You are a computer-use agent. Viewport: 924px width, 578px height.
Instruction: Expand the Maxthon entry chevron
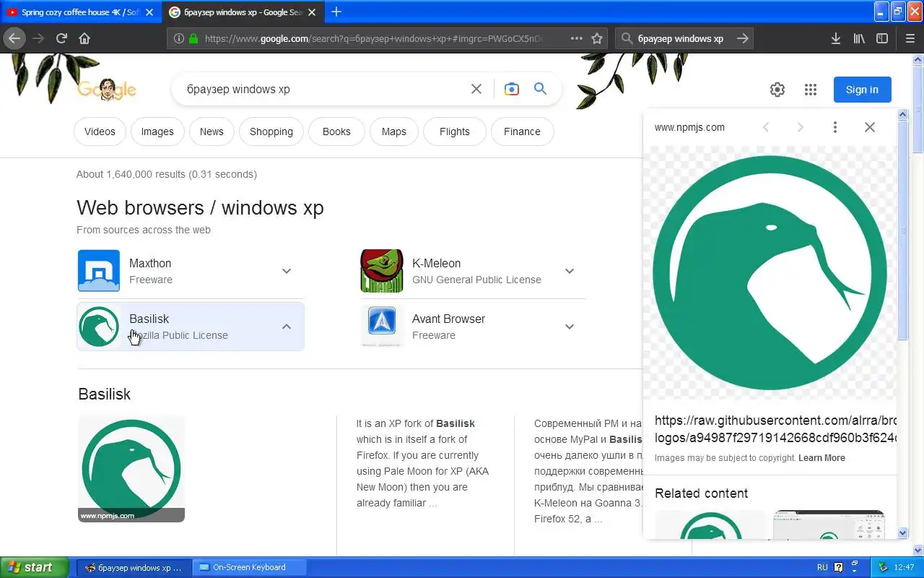pos(287,271)
